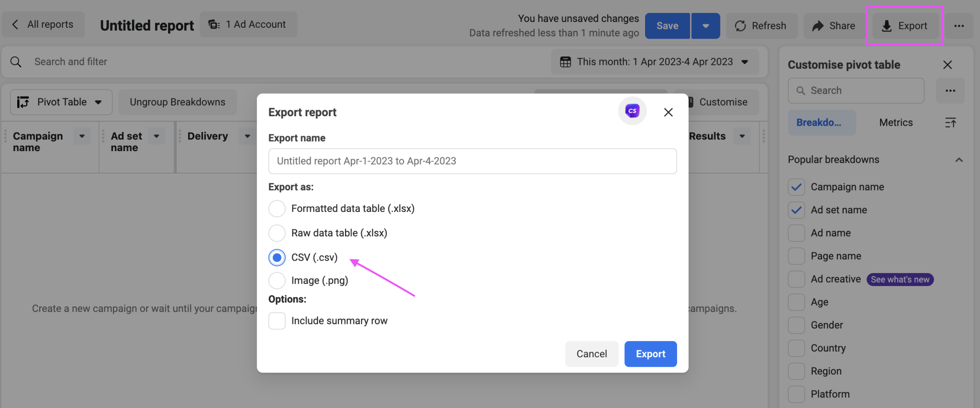Click the Export name input field
The image size is (980, 408).
[472, 161]
